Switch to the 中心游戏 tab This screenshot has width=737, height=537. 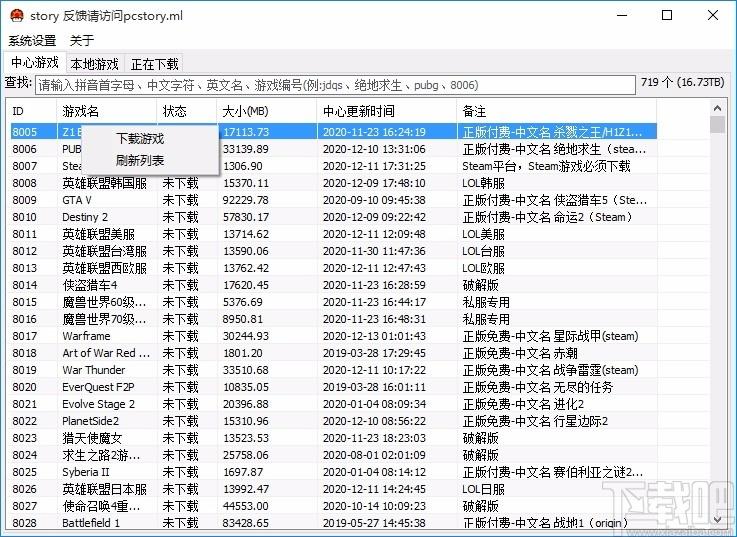[x=35, y=63]
